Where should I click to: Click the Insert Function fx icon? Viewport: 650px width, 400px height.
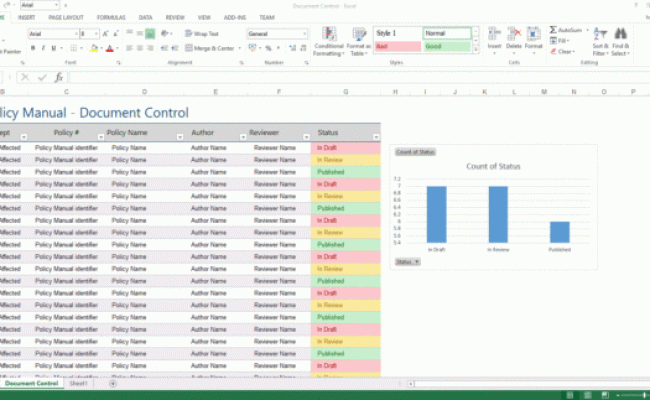point(59,78)
